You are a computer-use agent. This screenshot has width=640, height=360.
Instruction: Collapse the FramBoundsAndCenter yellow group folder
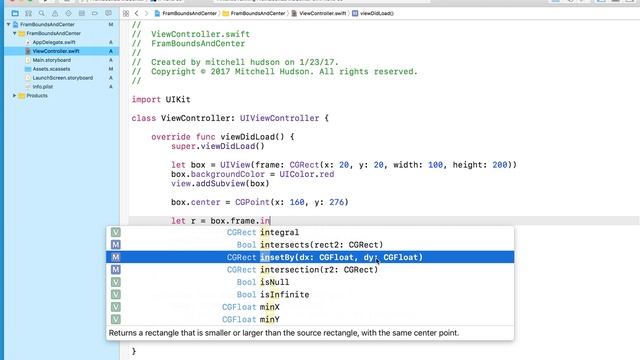point(15,33)
